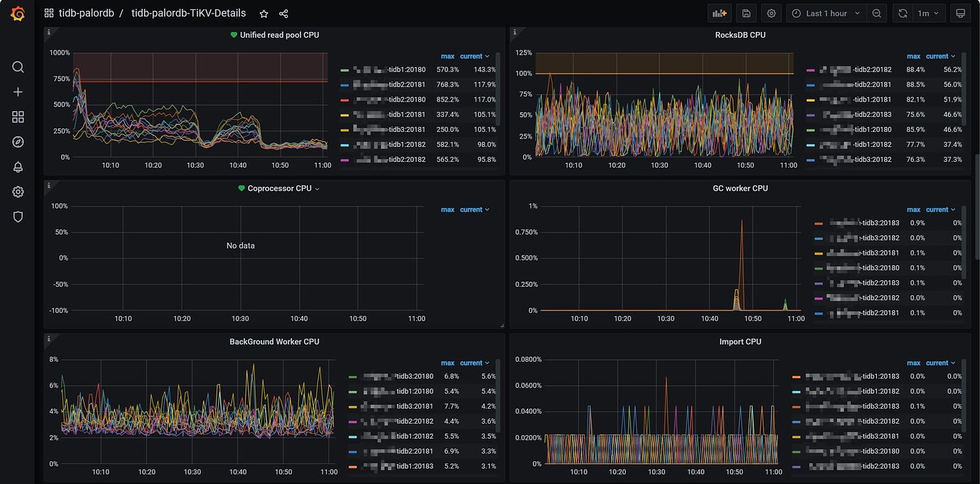Star this dashboard as favorite
The height and width of the screenshot is (484, 980).
263,13
